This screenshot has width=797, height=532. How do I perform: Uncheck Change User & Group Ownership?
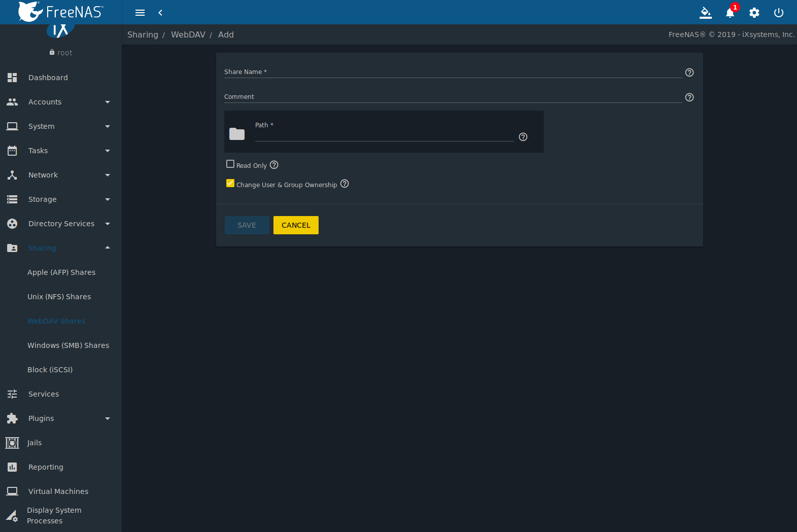coord(230,183)
